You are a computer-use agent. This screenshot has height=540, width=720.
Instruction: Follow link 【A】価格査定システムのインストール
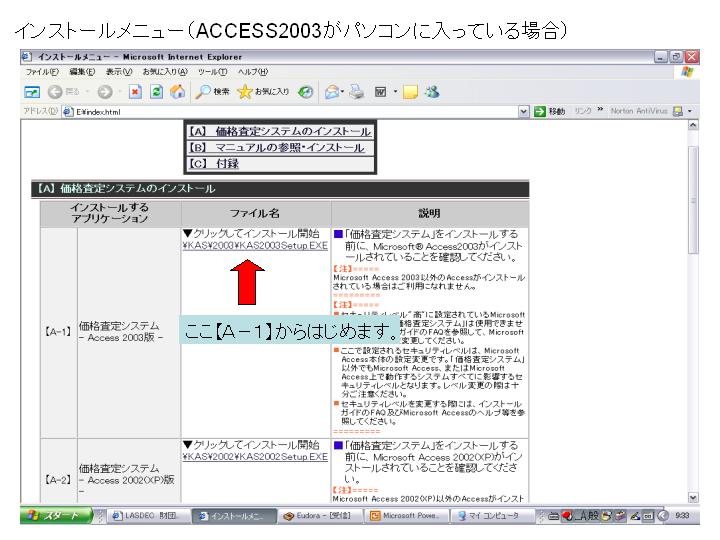coord(280,132)
